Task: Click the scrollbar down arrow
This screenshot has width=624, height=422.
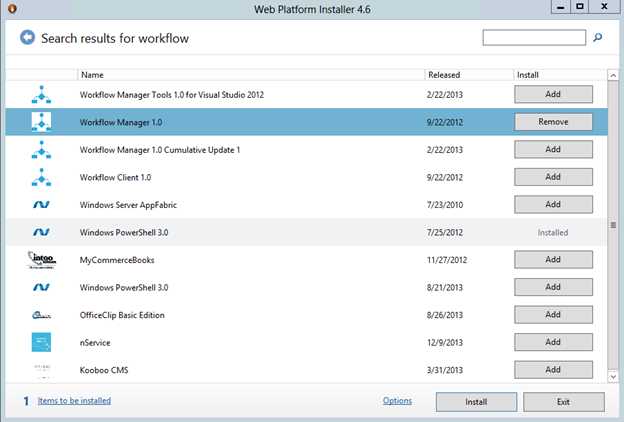Action: coord(613,376)
